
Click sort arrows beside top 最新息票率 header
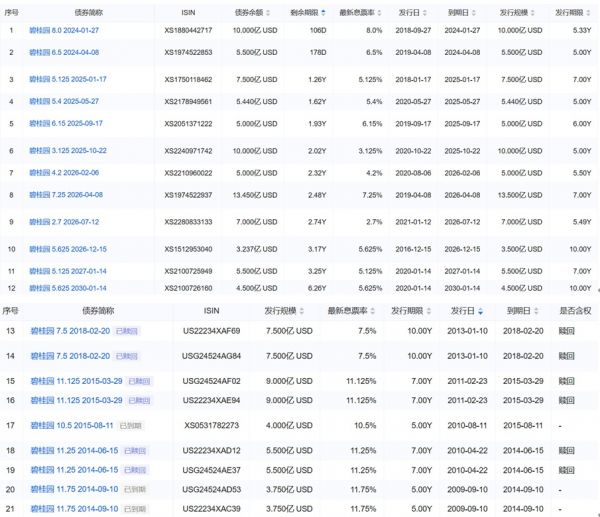[x=379, y=13]
